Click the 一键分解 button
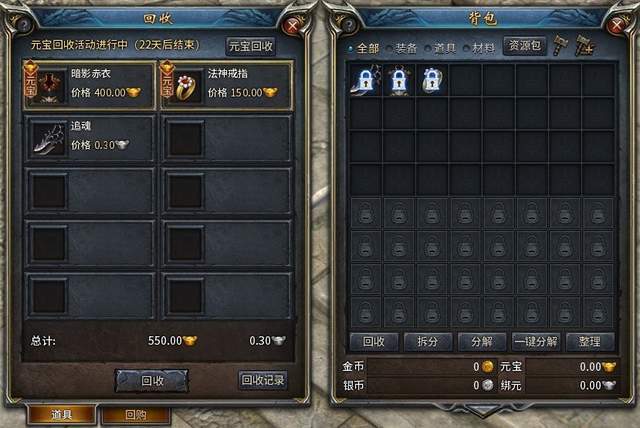 click(x=536, y=342)
